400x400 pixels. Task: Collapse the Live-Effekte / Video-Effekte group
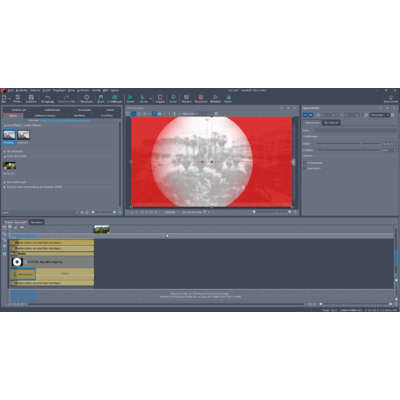pyautogui.click(x=5, y=125)
